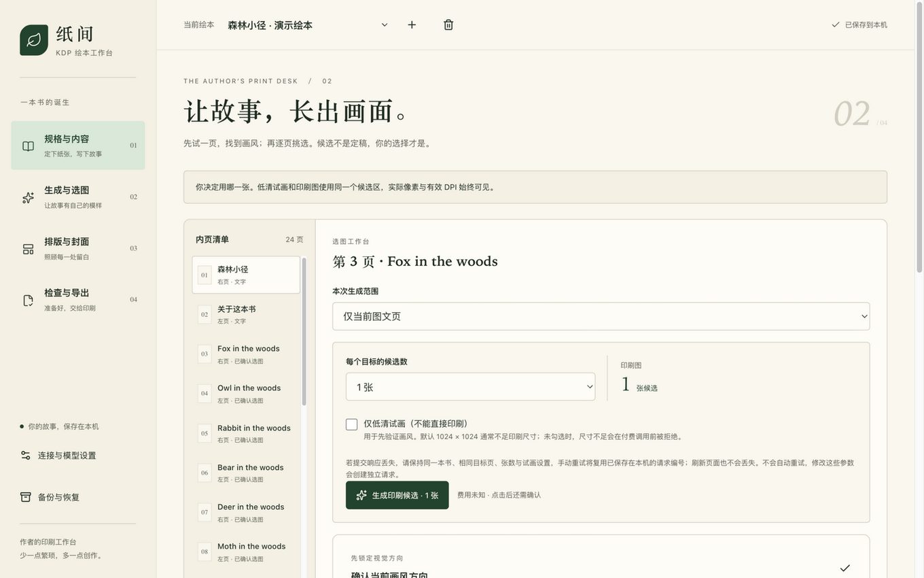Click the archive icon for 备份与恢复
Viewport: 924px width, 578px height.
26,497
